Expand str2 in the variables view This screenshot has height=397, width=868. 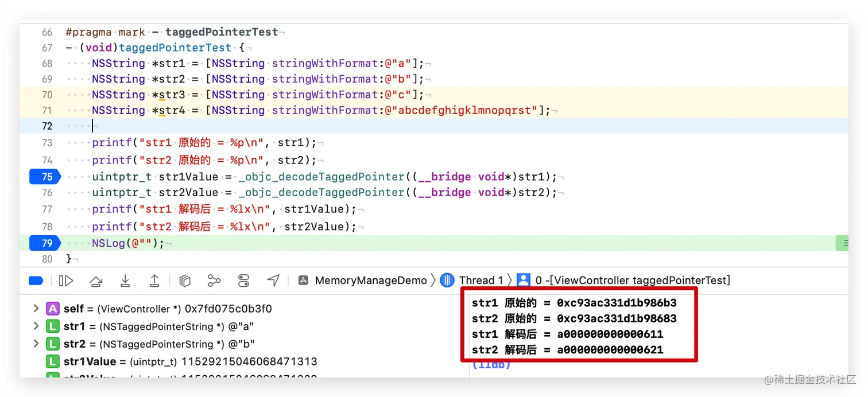tap(36, 342)
